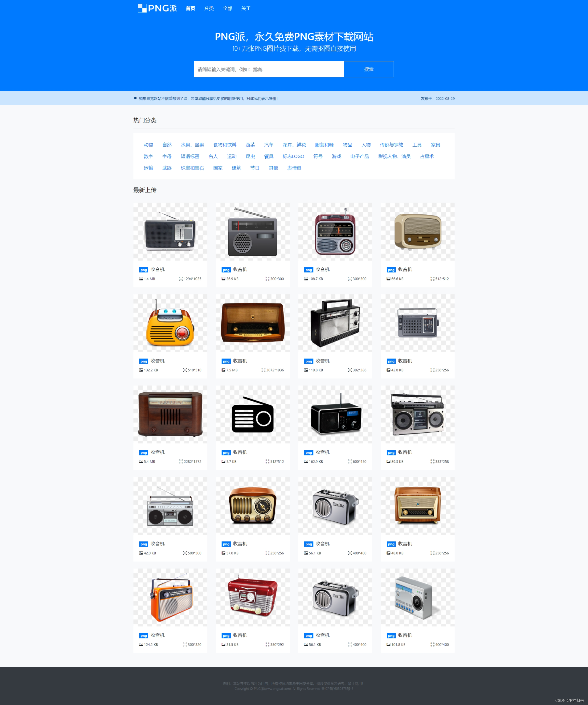
Task: Open the 全部 navigation menu item
Action: tap(228, 8)
